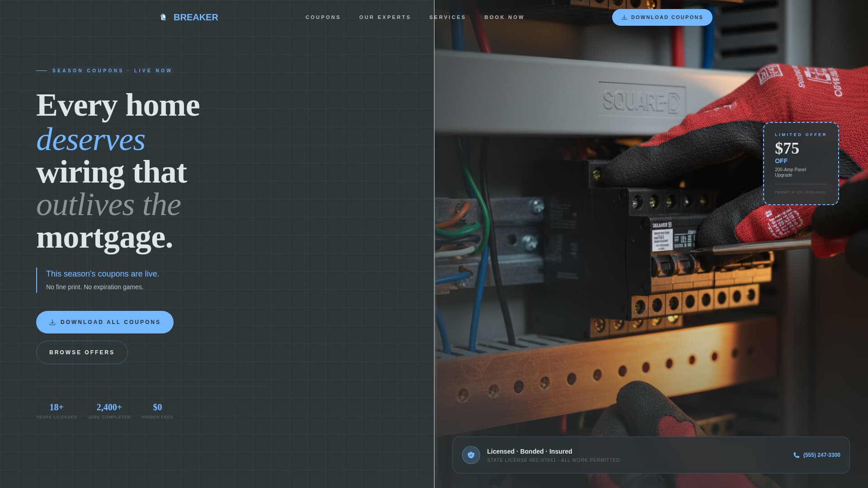Screen dimensions: 868x488
Task: Open the Our Experts nav item
Action: (x=385, y=17)
